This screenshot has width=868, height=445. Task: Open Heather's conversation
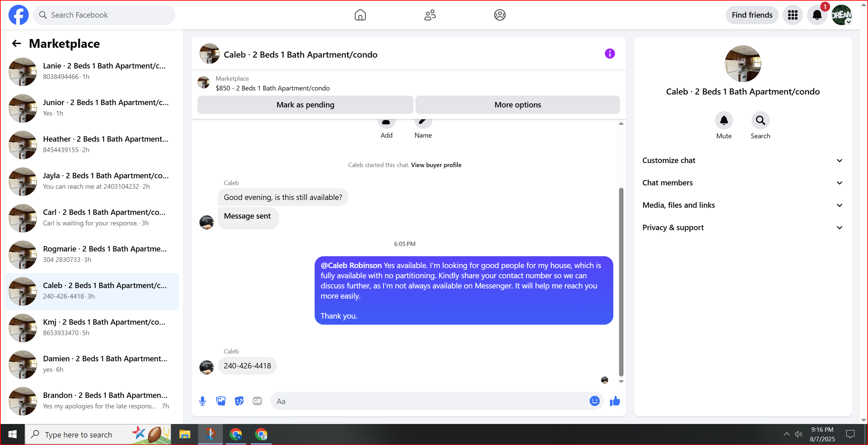[x=92, y=144]
